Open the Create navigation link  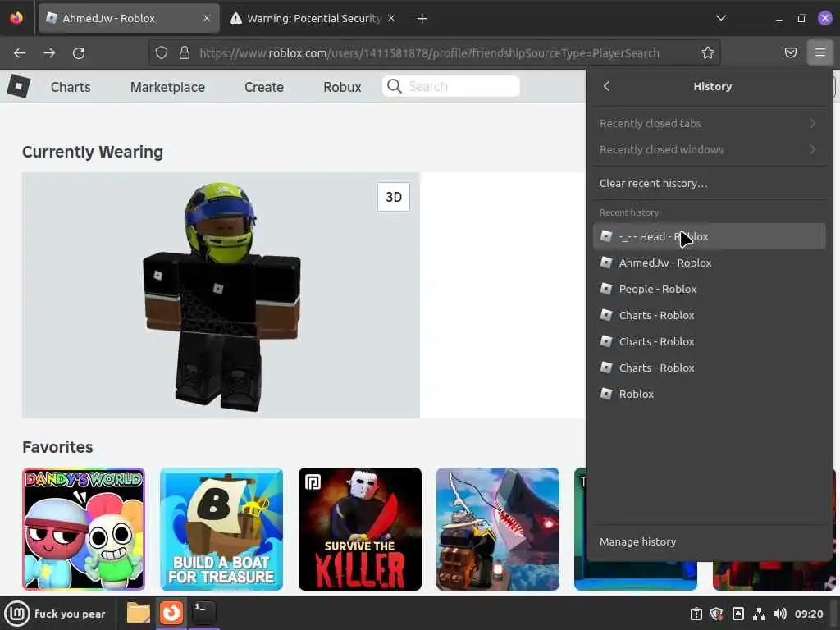(x=264, y=87)
